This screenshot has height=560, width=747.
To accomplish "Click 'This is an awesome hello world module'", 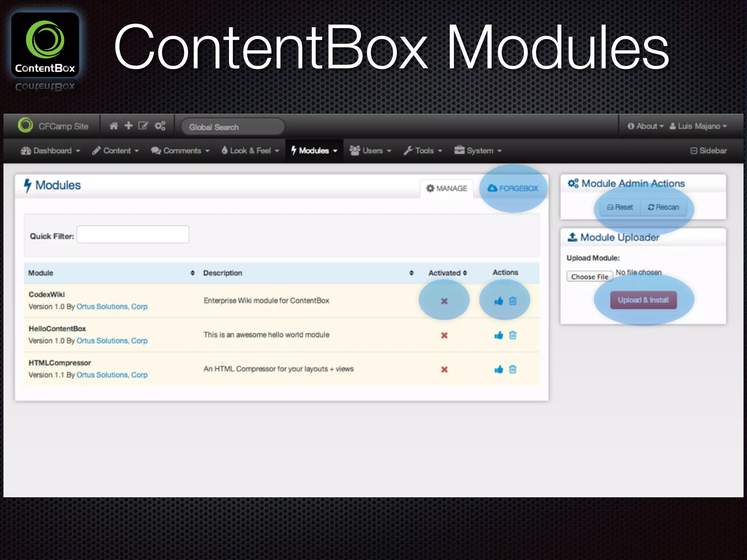I will tap(266, 335).
